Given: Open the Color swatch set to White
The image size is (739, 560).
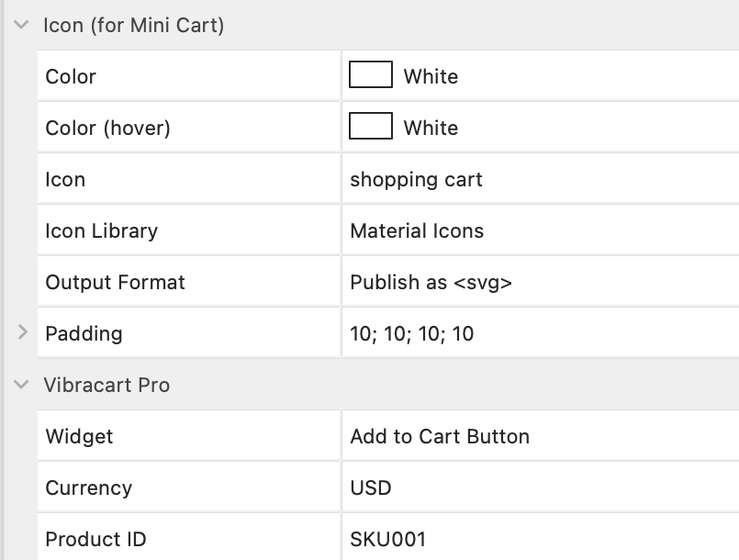Looking at the screenshot, I should click(x=370, y=75).
